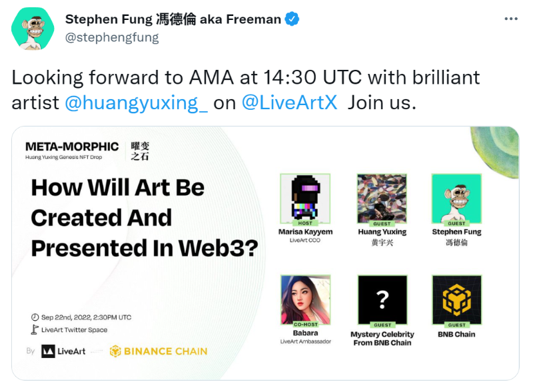Viewport: 533px width, 392px height.
Task: Click the BNB Chain logo in the poster
Action: pos(456,301)
